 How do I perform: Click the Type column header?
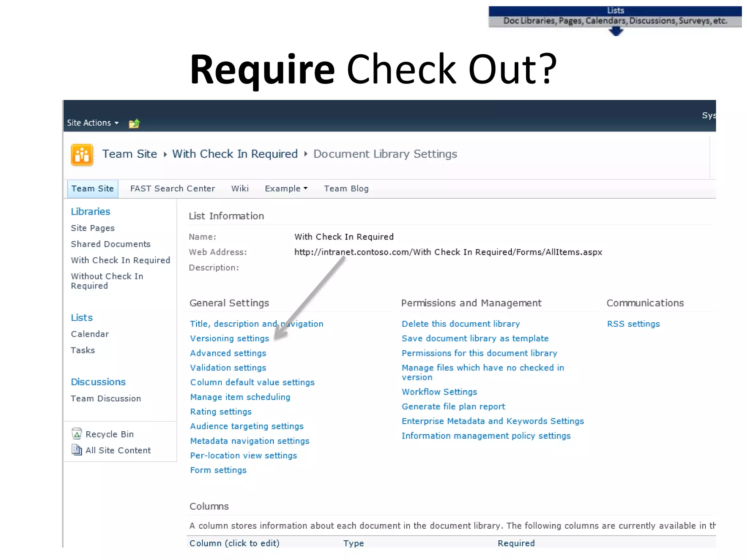[353, 543]
